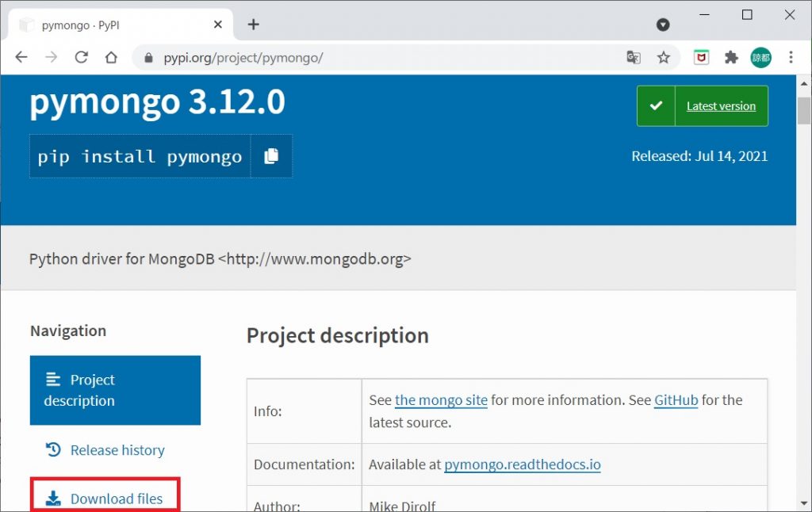Open the uBlock Origin extension
Image resolution: width=812 pixels, height=512 pixels.
701,57
